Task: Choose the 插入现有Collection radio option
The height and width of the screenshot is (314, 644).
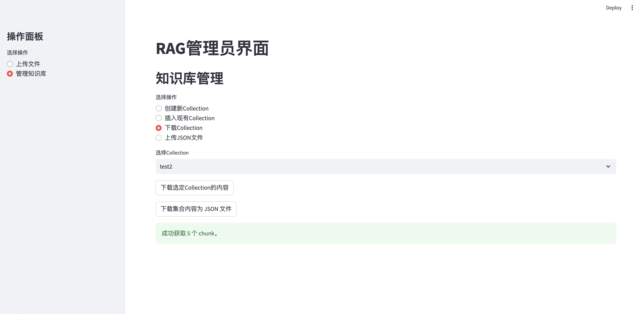Action: (x=158, y=118)
